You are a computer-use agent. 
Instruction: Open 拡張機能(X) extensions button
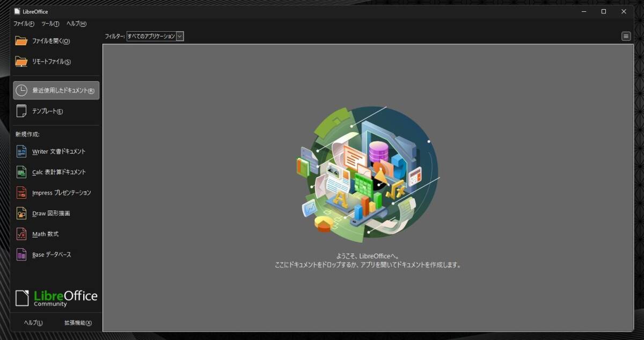(78, 323)
